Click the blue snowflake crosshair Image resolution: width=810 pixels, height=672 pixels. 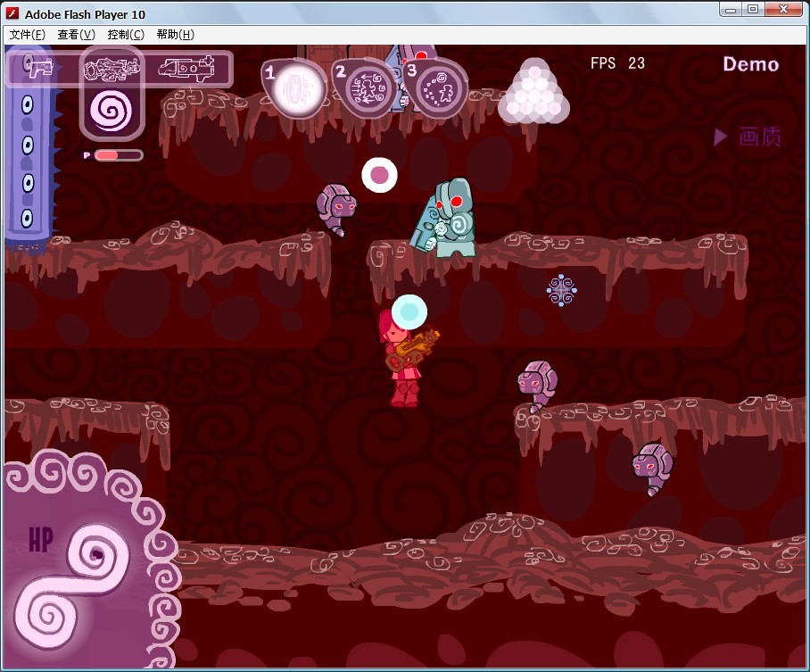point(561,290)
